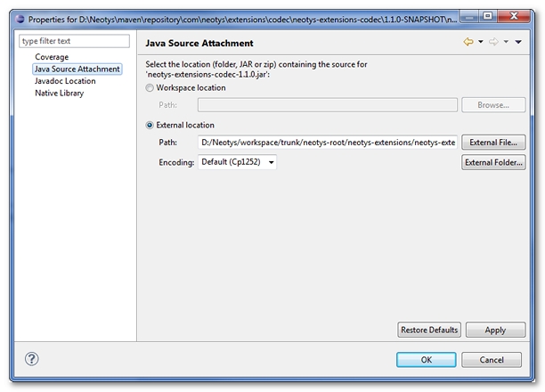Open the help question mark icon
Screen dimensions: 545x392
(32, 359)
